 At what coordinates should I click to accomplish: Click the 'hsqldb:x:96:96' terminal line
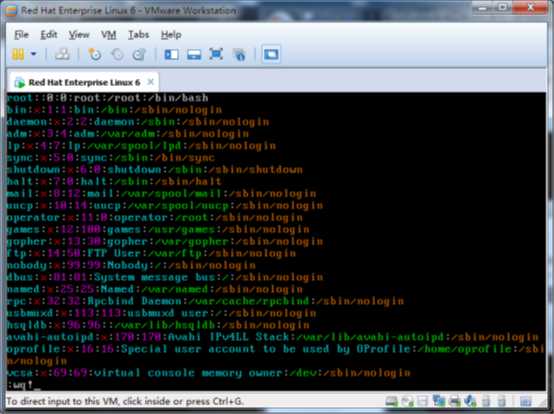[x=158, y=325]
